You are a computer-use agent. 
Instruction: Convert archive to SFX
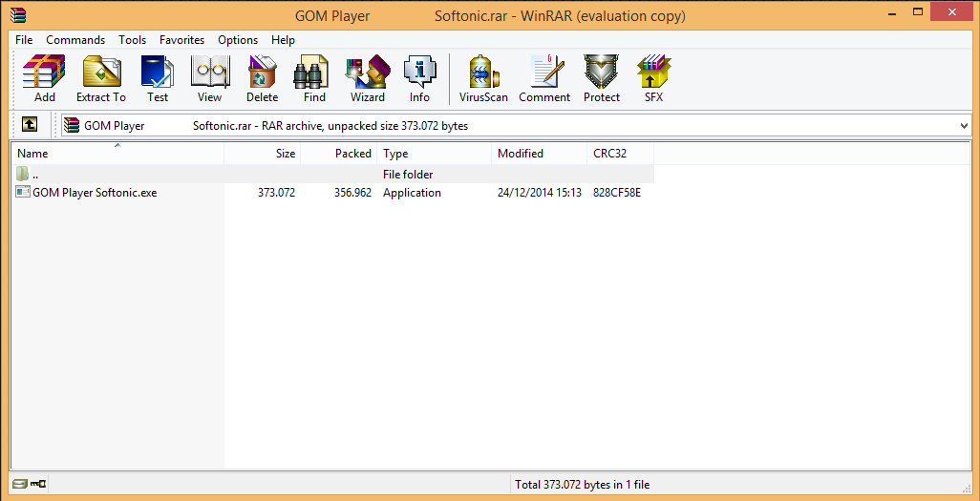point(653,78)
